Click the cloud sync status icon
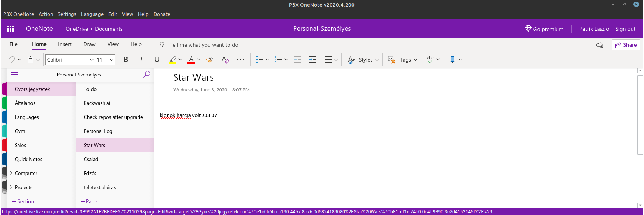Viewport: 644px width, 215px height. click(600, 45)
